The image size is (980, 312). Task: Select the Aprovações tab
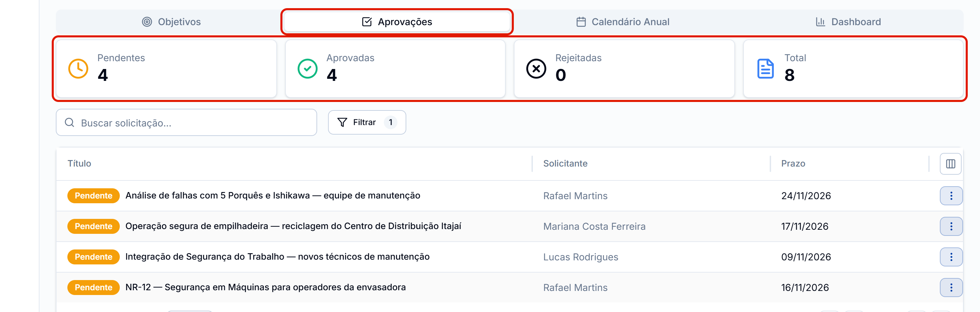point(397,22)
